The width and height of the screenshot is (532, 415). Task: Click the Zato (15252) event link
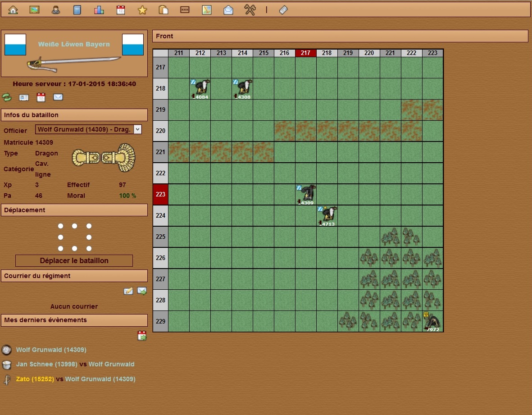tap(35, 379)
